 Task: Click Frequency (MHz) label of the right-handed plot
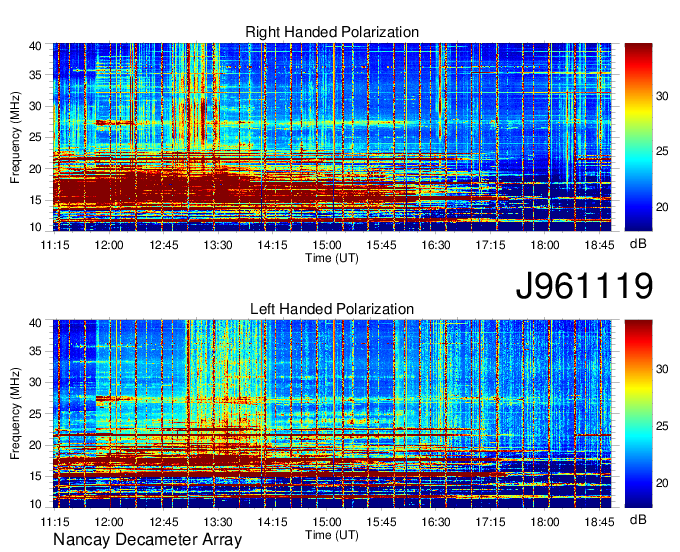click(x=15, y=137)
